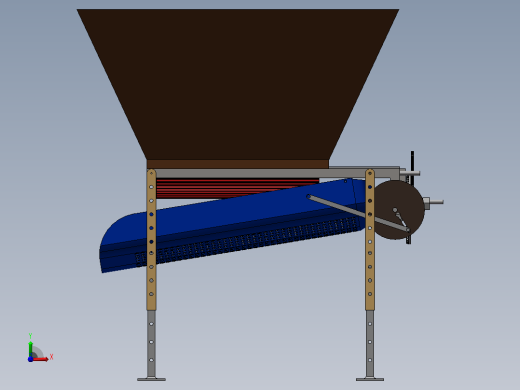This screenshot has height=390, width=520.
Task: Select the left leg foot plate
Action: coord(151,379)
